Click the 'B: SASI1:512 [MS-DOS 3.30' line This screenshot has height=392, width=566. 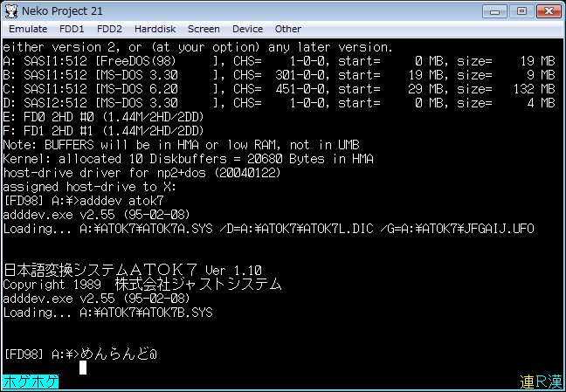tap(279, 75)
